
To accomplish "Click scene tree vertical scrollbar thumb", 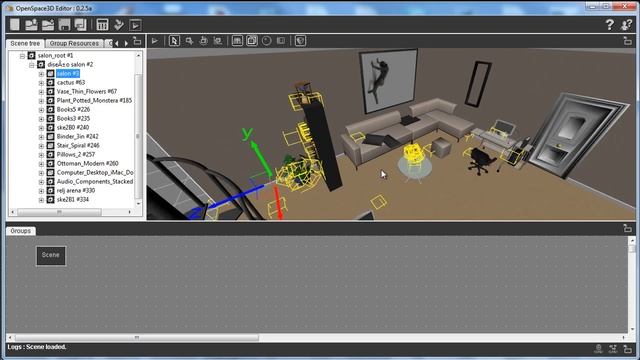I will (x=138, y=136).
